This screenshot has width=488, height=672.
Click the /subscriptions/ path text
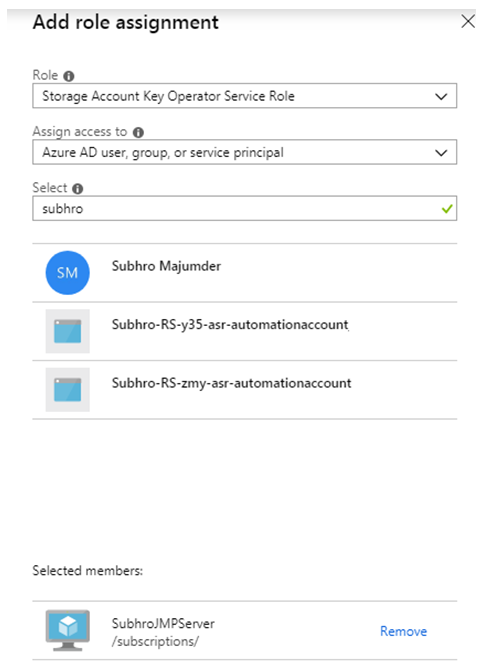[156, 641]
